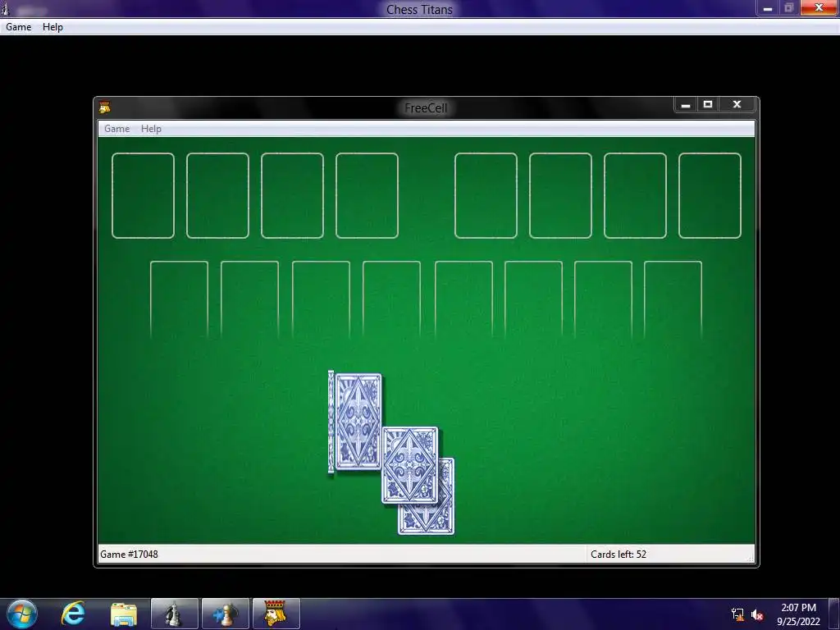Click the network tray icon
The image size is (840, 630).
[x=737, y=614]
